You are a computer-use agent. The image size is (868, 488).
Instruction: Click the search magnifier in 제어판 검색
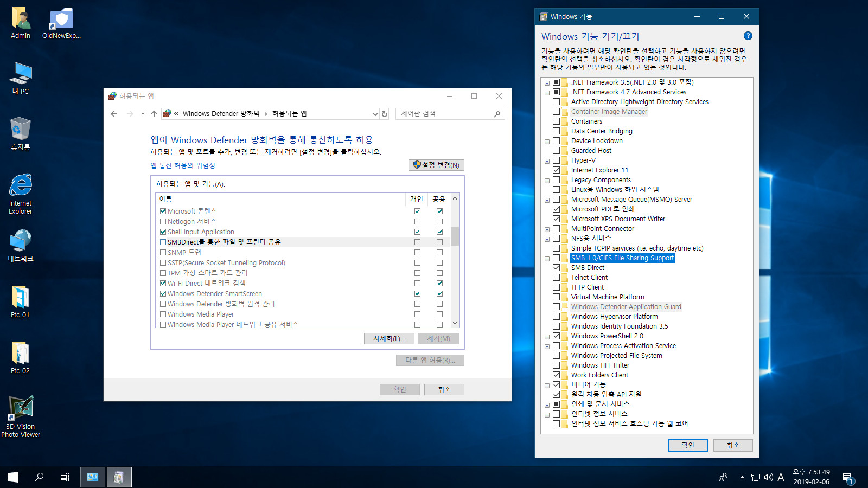497,114
